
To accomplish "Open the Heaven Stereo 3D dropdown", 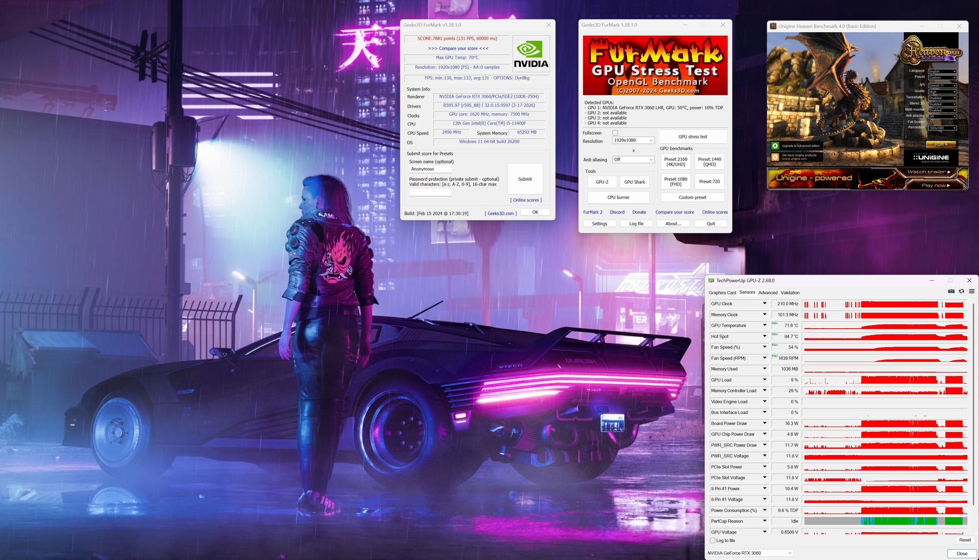I will tap(942, 104).
